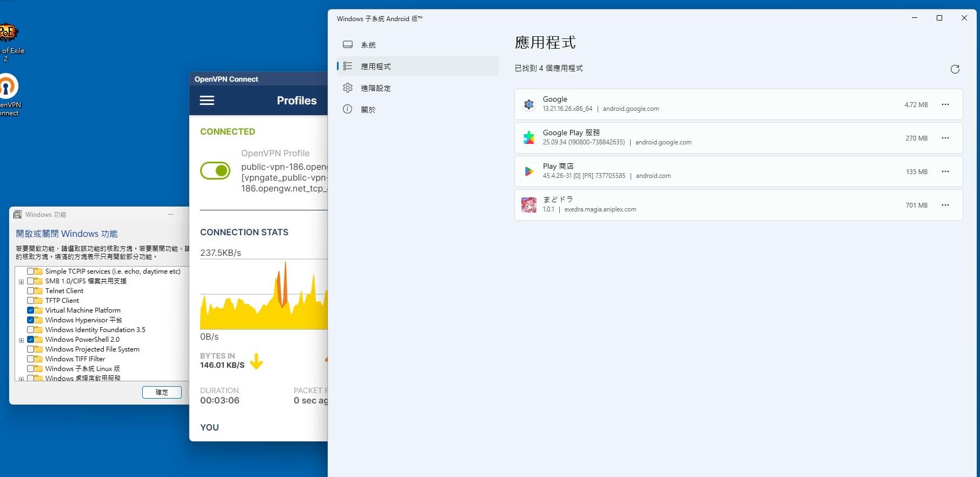Open the 系統 section in Android subsystem

(x=418, y=44)
